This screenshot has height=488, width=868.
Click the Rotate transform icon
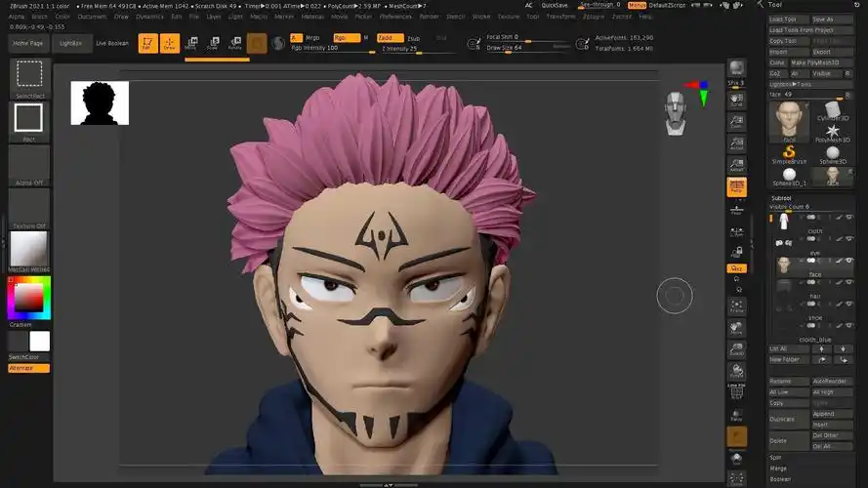pyautogui.click(x=234, y=43)
